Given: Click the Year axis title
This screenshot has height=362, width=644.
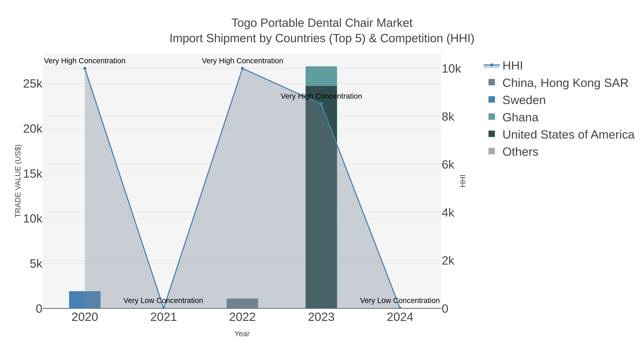Looking at the screenshot, I should pyautogui.click(x=242, y=334).
